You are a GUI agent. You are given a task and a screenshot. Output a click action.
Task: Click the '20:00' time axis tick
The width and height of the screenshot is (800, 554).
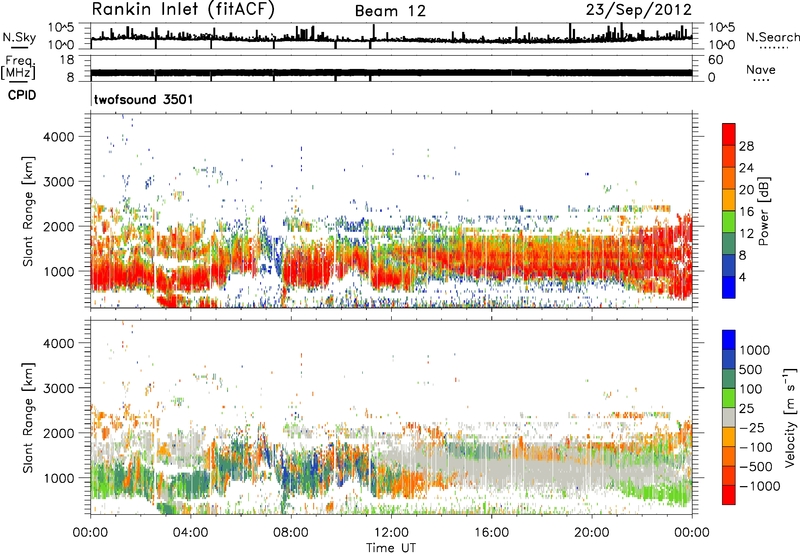click(x=592, y=533)
